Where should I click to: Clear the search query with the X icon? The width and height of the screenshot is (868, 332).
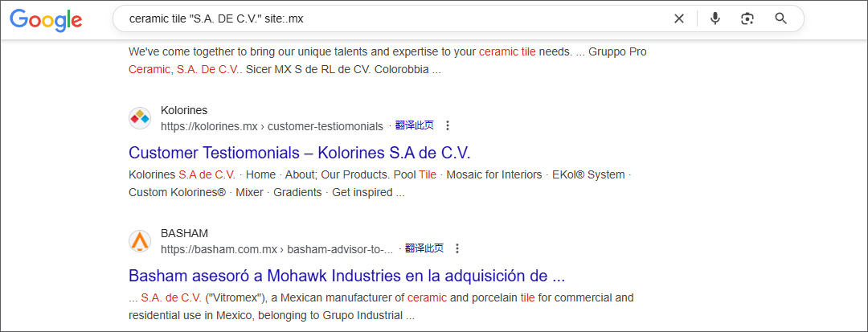point(678,18)
